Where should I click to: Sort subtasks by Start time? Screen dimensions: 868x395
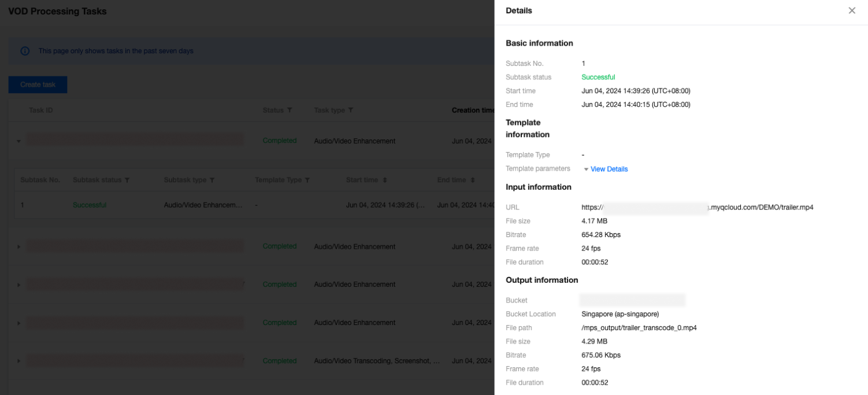tap(384, 180)
